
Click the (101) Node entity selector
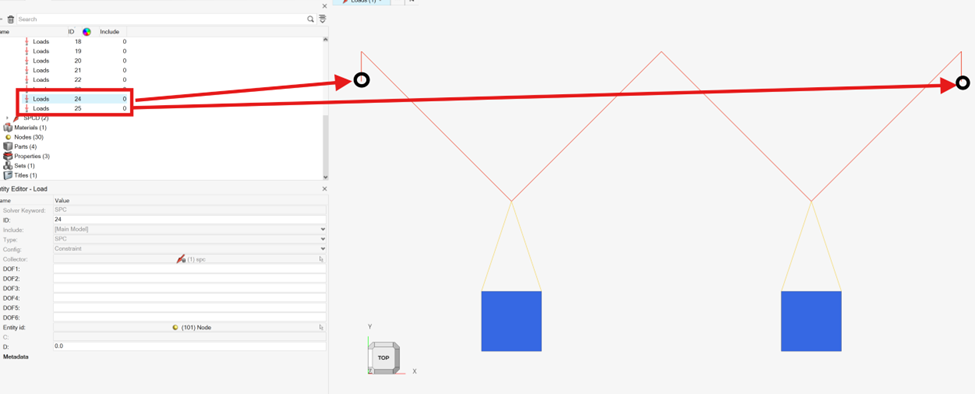pyautogui.click(x=190, y=327)
